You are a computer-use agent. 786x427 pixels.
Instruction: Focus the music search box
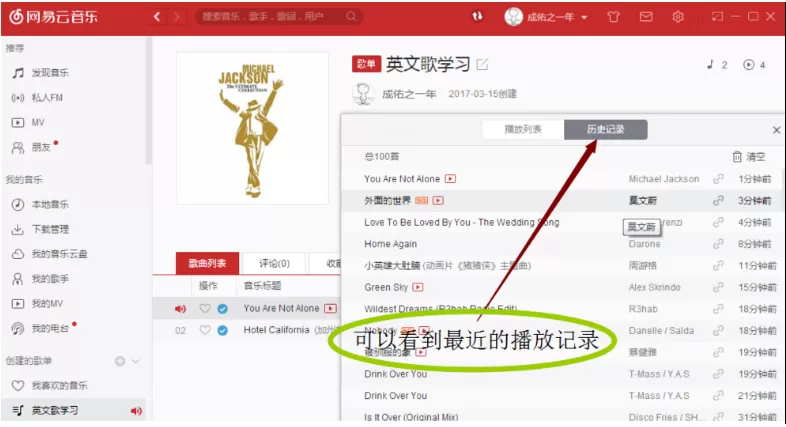pyautogui.click(x=278, y=17)
